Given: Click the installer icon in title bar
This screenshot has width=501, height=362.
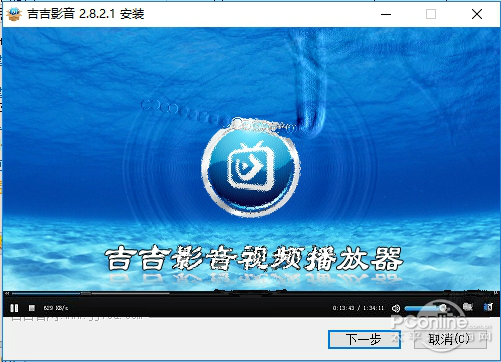Looking at the screenshot, I should coord(14,14).
